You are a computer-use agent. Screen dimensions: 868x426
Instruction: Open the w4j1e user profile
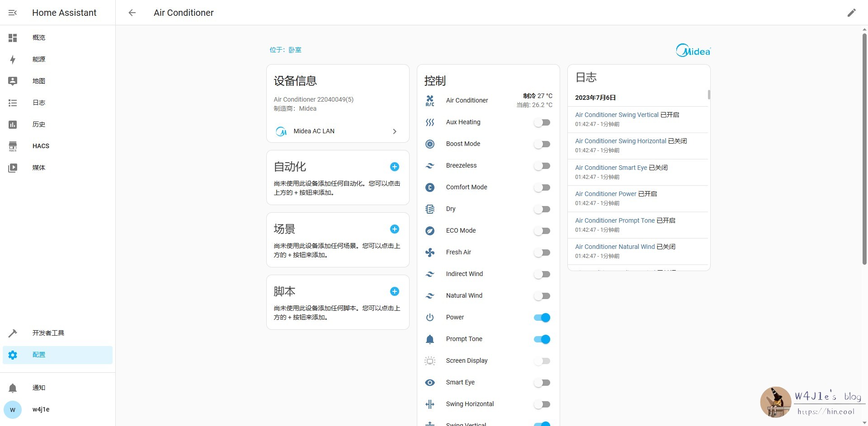[41, 409]
